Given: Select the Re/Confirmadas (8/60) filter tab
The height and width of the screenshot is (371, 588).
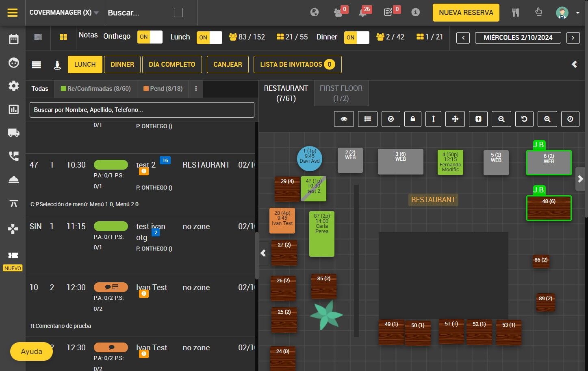Looking at the screenshot, I should [96, 89].
